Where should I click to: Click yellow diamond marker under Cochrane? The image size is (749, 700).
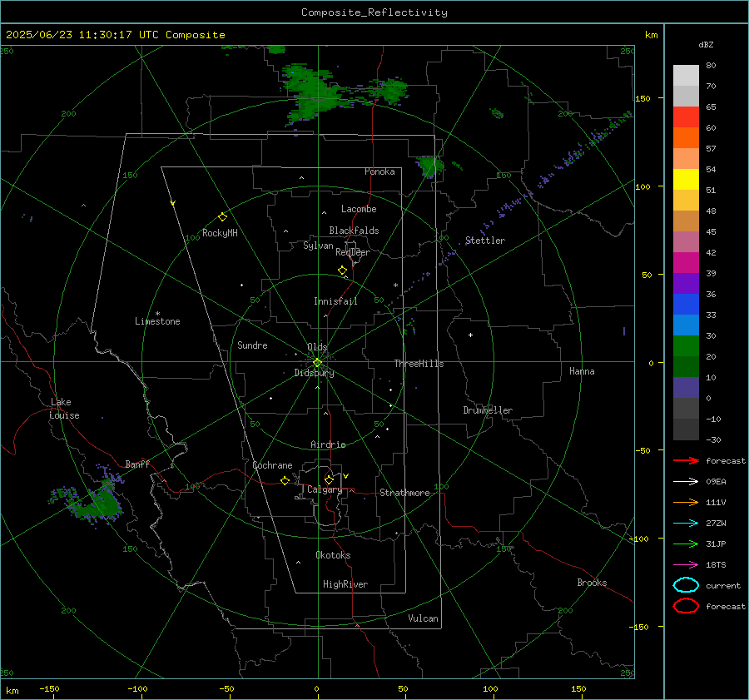pos(285,480)
